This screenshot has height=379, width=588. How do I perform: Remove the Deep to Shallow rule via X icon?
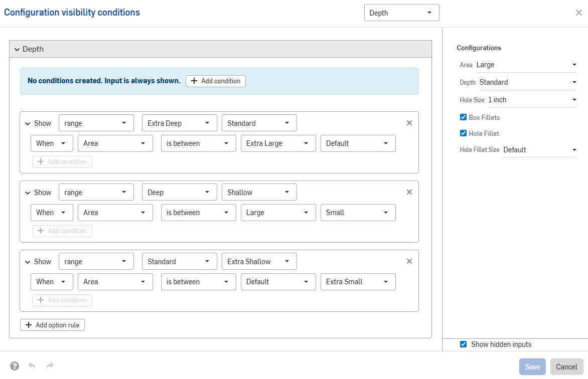[x=409, y=192]
